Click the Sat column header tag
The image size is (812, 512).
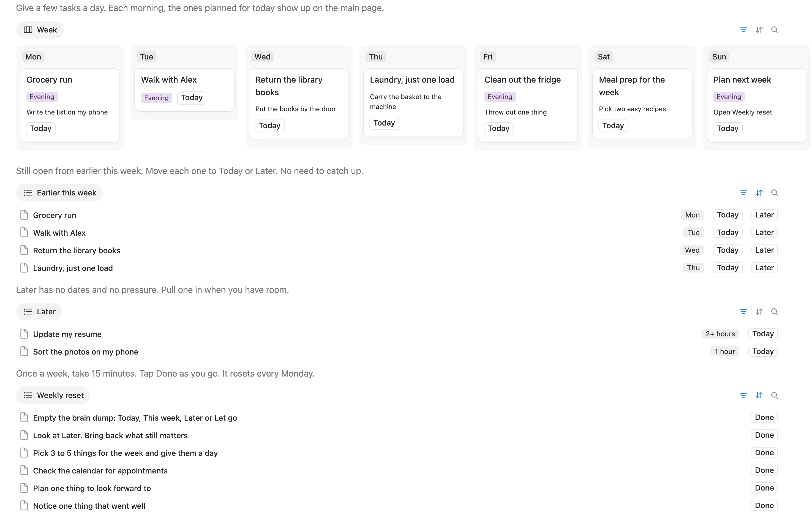click(604, 57)
